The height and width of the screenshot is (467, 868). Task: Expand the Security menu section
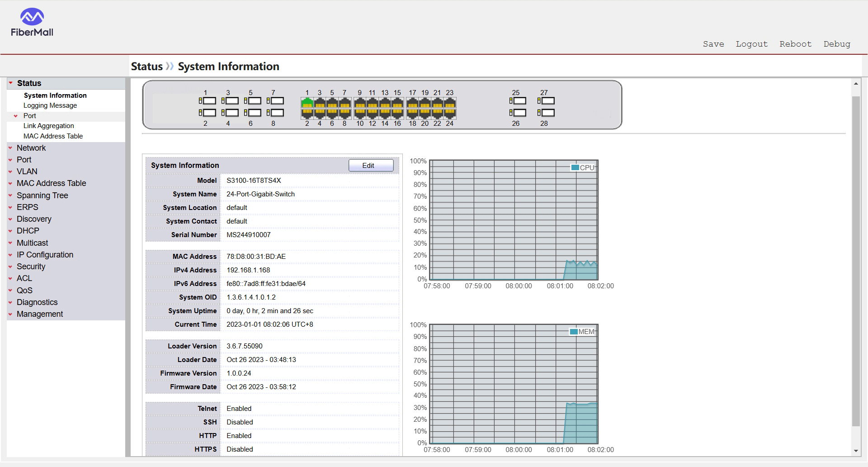pyautogui.click(x=31, y=267)
